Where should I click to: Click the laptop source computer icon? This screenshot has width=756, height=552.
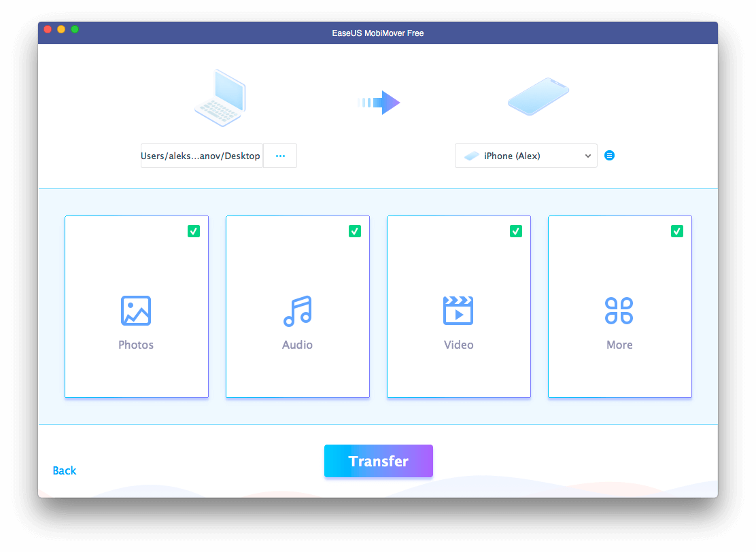pyautogui.click(x=221, y=98)
